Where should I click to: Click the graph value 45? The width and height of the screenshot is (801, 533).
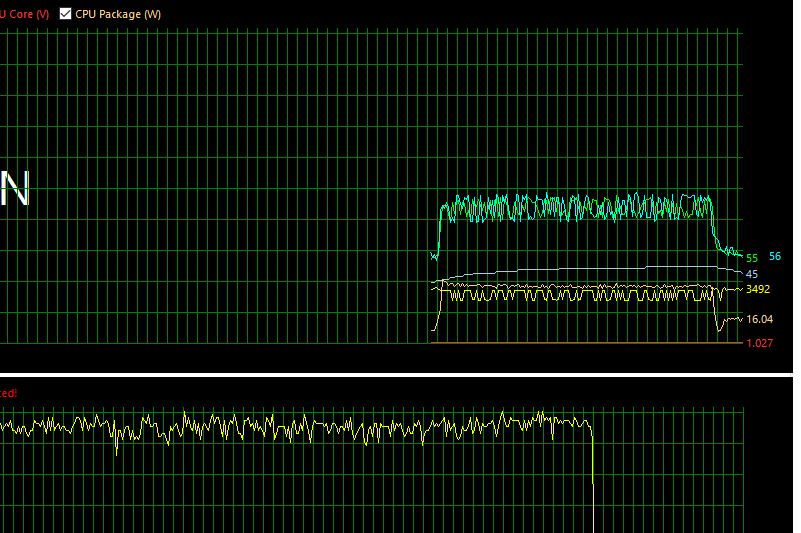point(752,274)
